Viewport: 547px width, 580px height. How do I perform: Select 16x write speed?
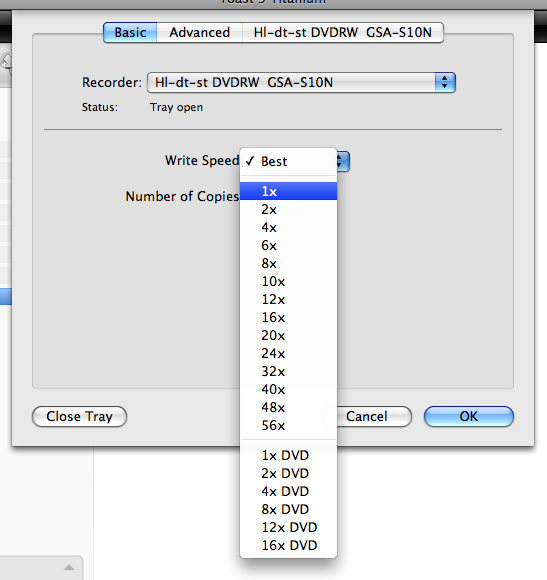tap(288, 317)
